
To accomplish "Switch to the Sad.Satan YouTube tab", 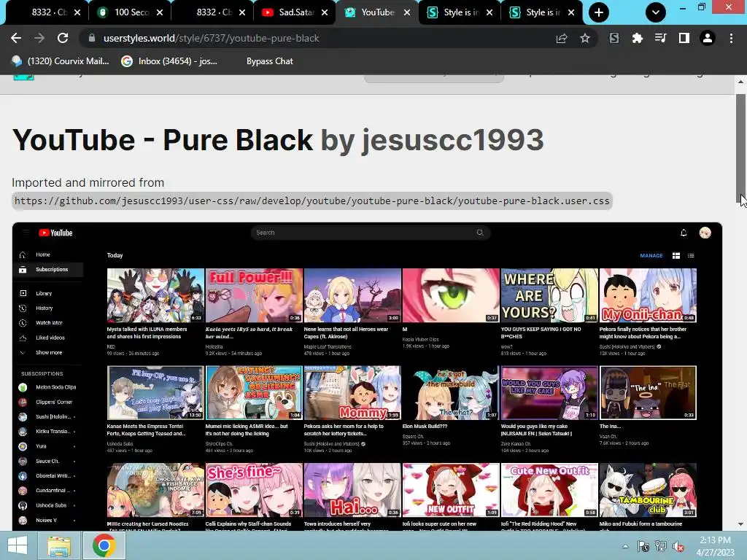I will [x=295, y=12].
